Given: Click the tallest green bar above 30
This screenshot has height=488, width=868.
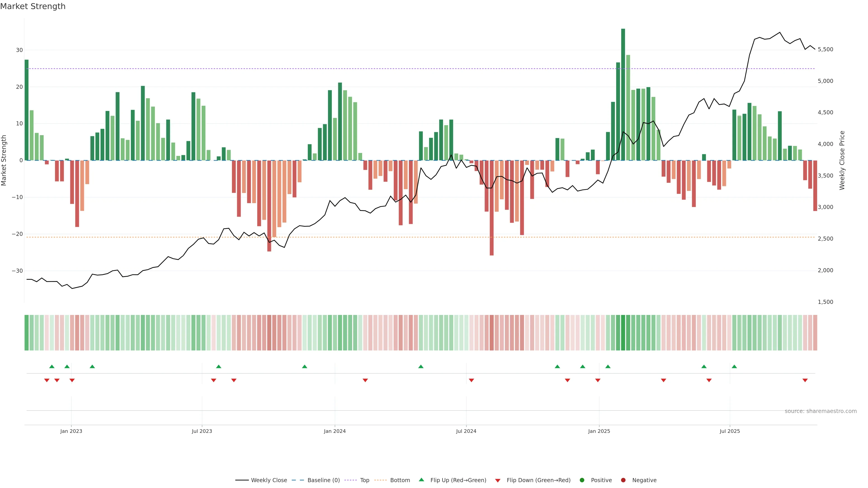Looking at the screenshot, I should click(623, 94).
